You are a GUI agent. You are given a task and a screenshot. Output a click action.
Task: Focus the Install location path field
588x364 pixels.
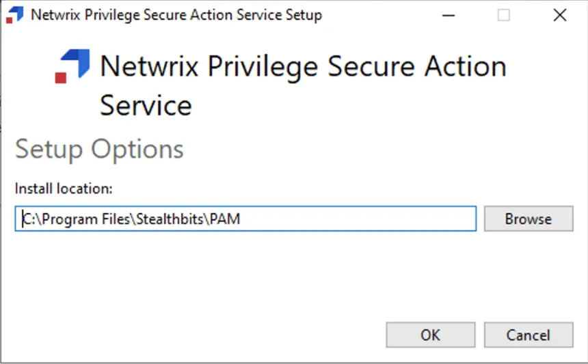pyautogui.click(x=245, y=219)
